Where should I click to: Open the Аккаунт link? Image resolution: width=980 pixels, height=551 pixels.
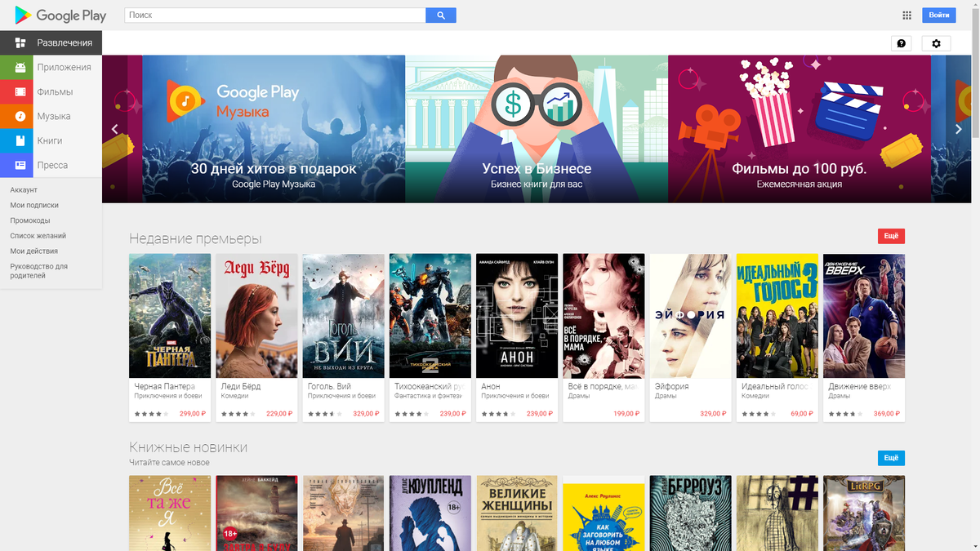tap(24, 189)
